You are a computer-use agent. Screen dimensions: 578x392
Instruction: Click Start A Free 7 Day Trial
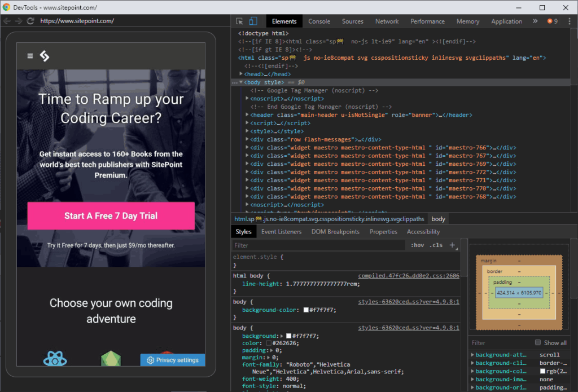[x=111, y=215]
